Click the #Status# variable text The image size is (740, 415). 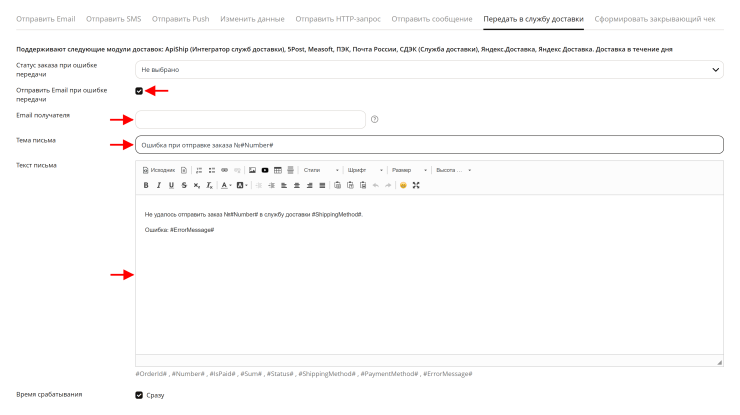coord(280,374)
